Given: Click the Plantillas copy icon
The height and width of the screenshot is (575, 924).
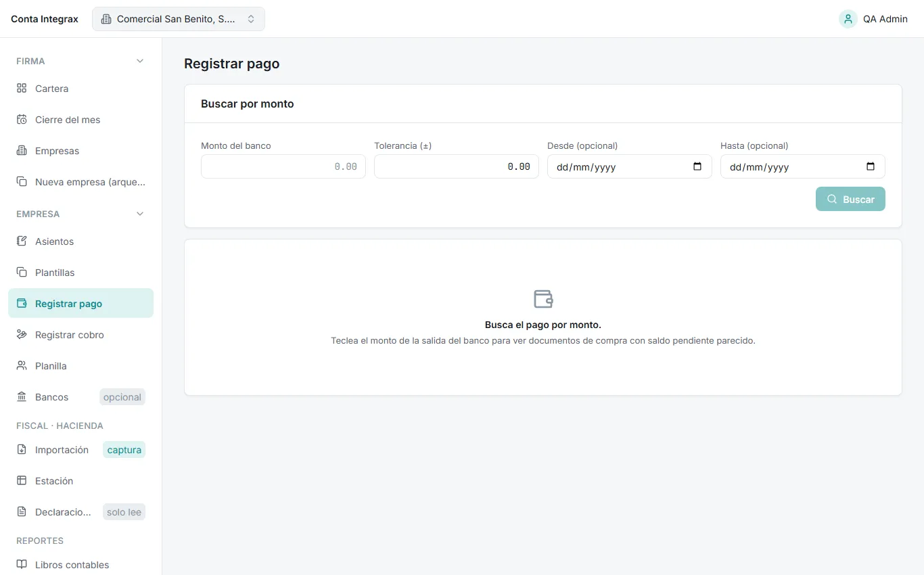Looking at the screenshot, I should coord(22,273).
